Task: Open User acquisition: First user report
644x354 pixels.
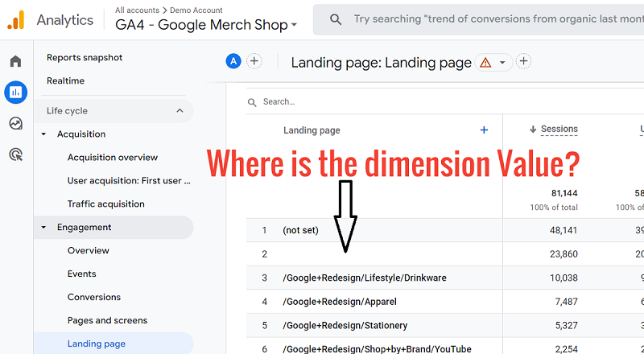Action: click(x=129, y=181)
